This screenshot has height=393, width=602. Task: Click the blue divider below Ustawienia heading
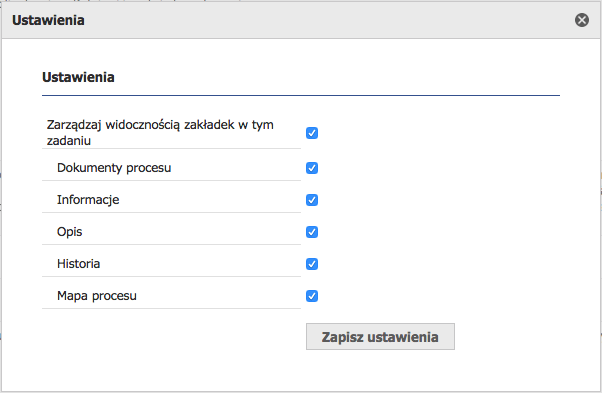tap(301, 95)
